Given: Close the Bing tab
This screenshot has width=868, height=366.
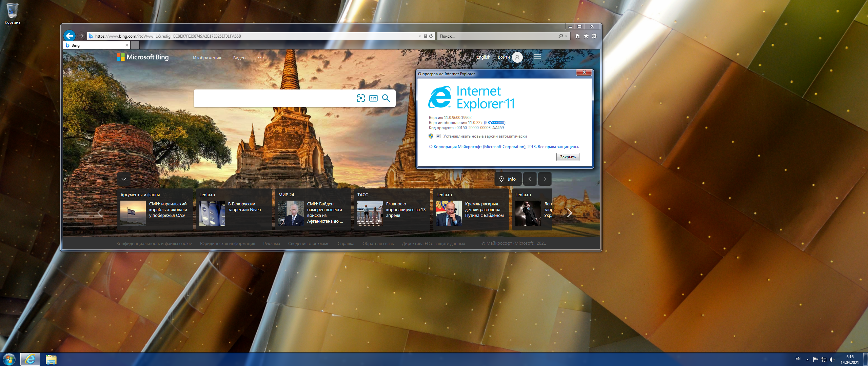Looking at the screenshot, I should click(127, 45).
